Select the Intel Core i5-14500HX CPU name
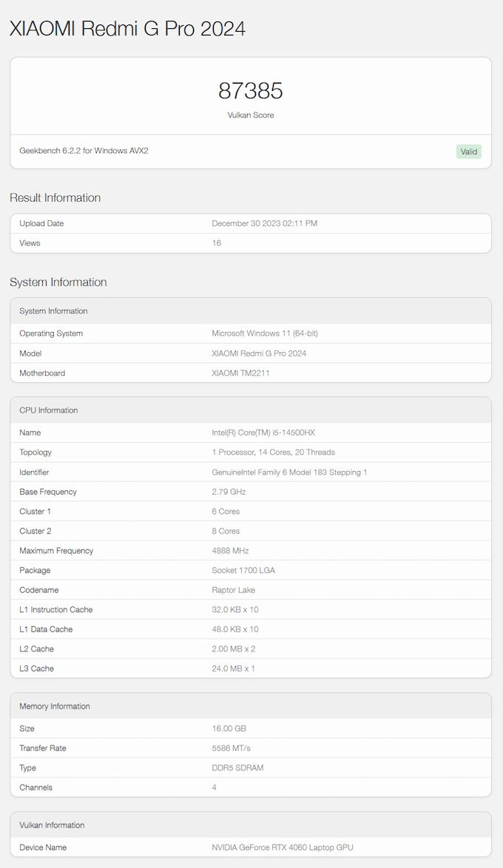This screenshot has height=868, width=503. coord(263,433)
